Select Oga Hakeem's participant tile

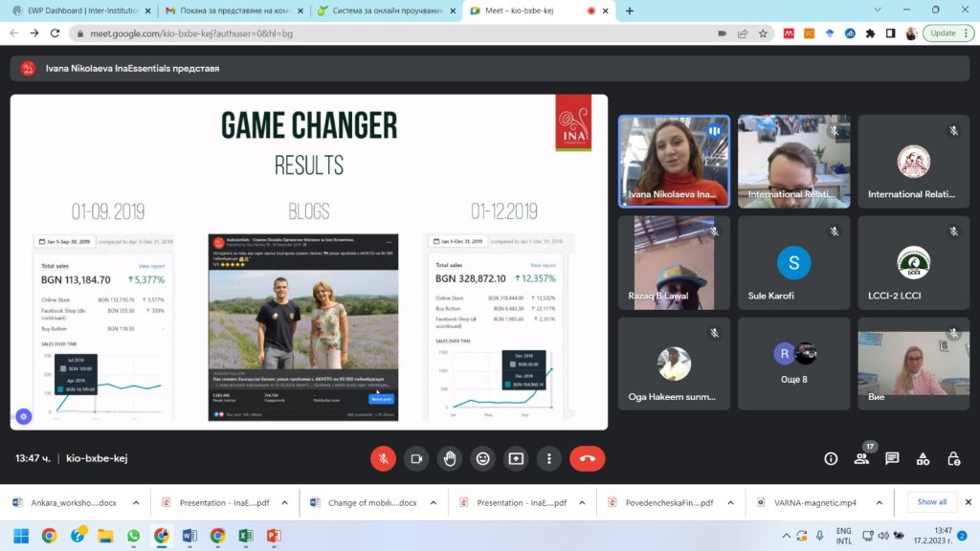[x=674, y=364]
